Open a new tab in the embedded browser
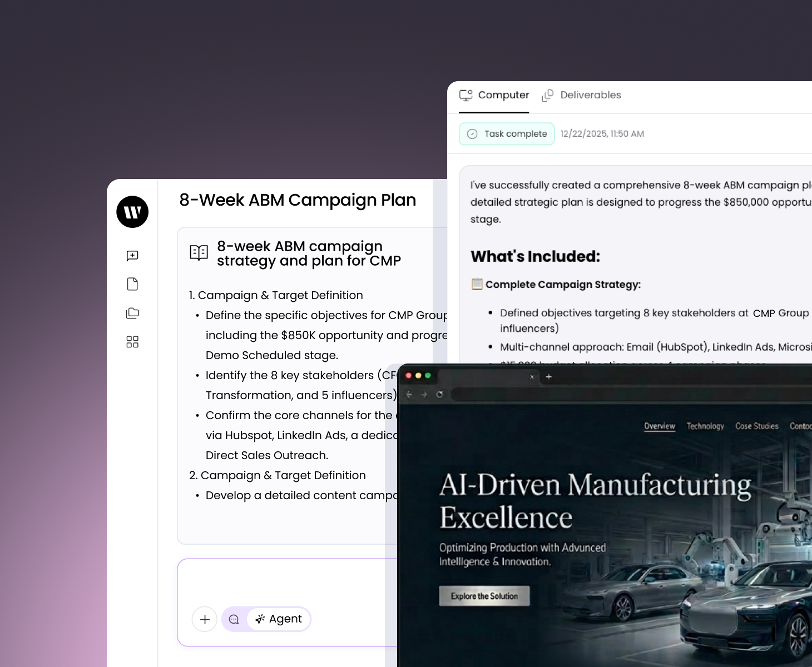The width and height of the screenshot is (812, 667). [x=549, y=377]
